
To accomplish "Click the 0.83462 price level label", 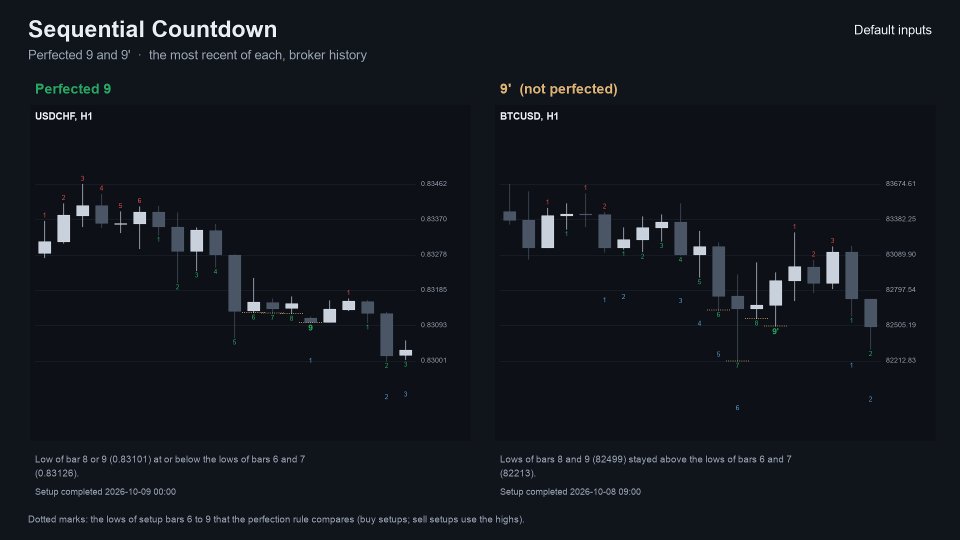I will coord(433,184).
